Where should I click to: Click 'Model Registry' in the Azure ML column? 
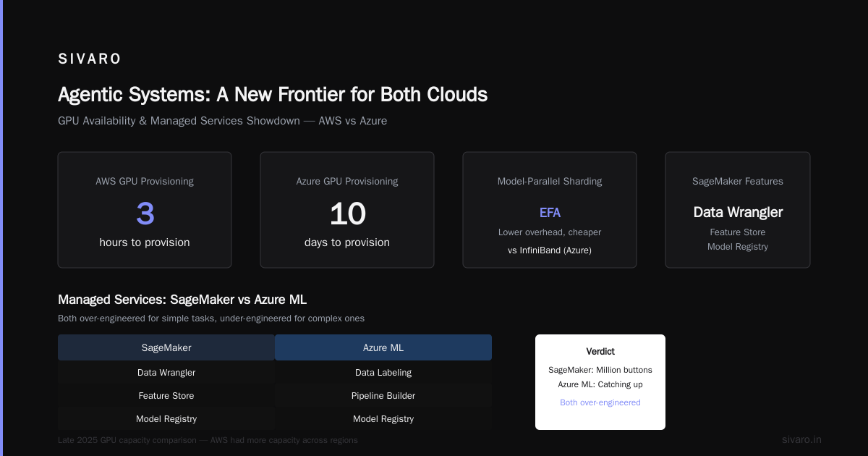coord(383,419)
